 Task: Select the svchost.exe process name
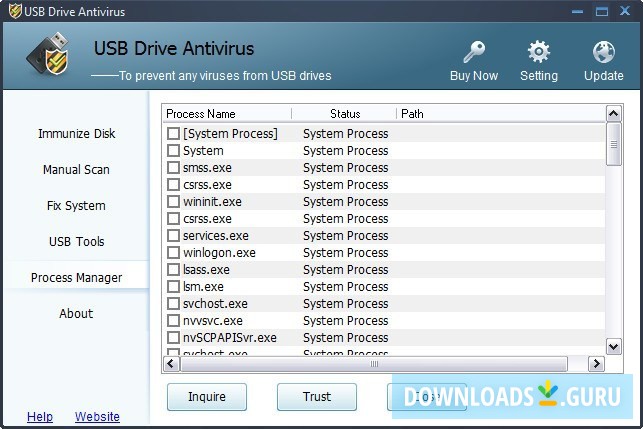(215, 303)
